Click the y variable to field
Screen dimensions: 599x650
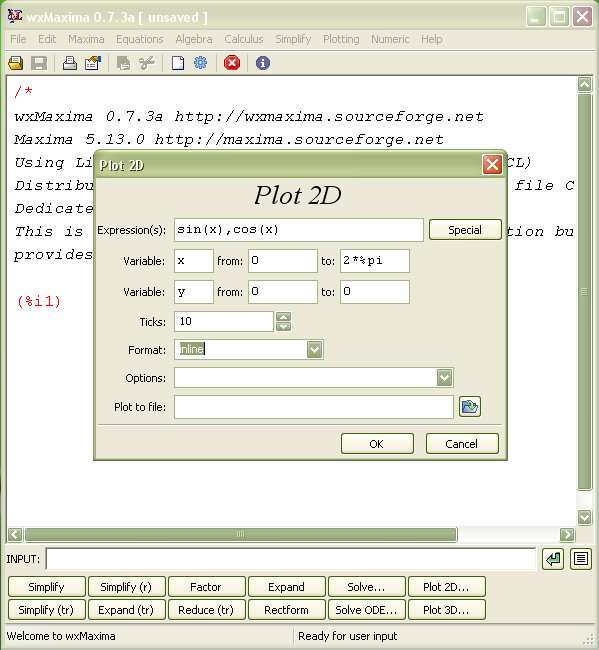(375, 292)
